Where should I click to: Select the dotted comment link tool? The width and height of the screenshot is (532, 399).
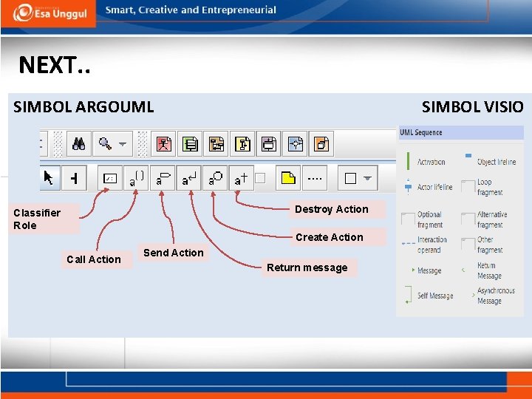[x=315, y=178]
